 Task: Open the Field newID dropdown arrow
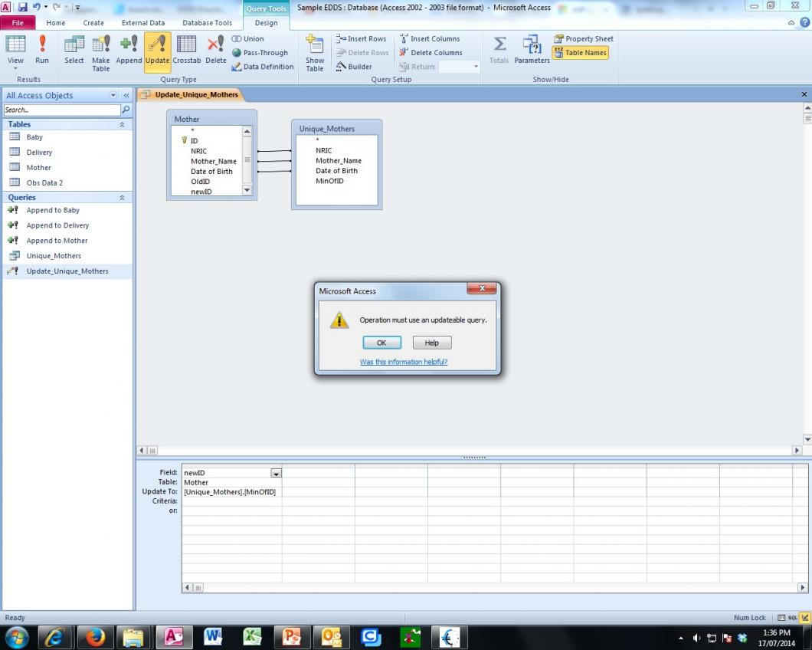tap(276, 473)
